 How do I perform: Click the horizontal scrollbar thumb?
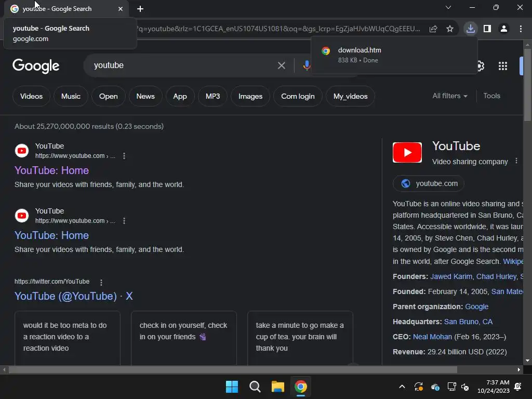coord(233,369)
